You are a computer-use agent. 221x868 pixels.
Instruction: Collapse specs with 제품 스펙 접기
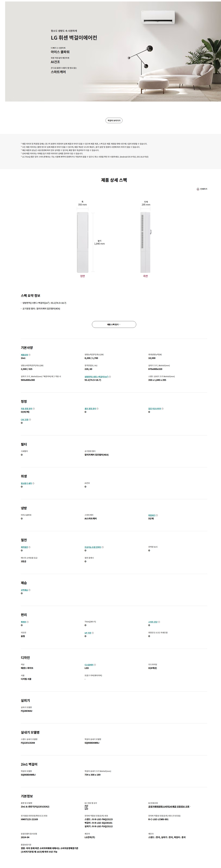(x=114, y=324)
